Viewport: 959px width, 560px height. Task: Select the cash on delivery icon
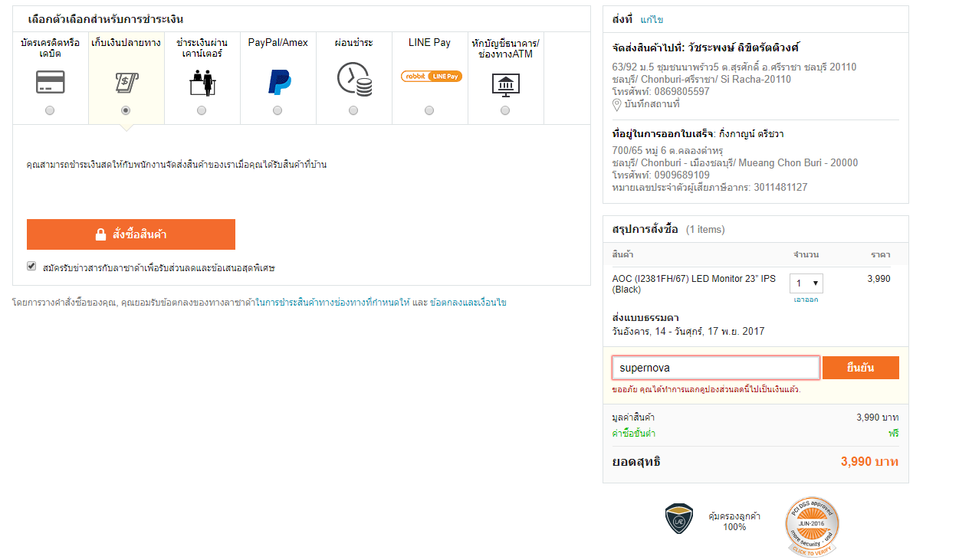click(x=126, y=82)
